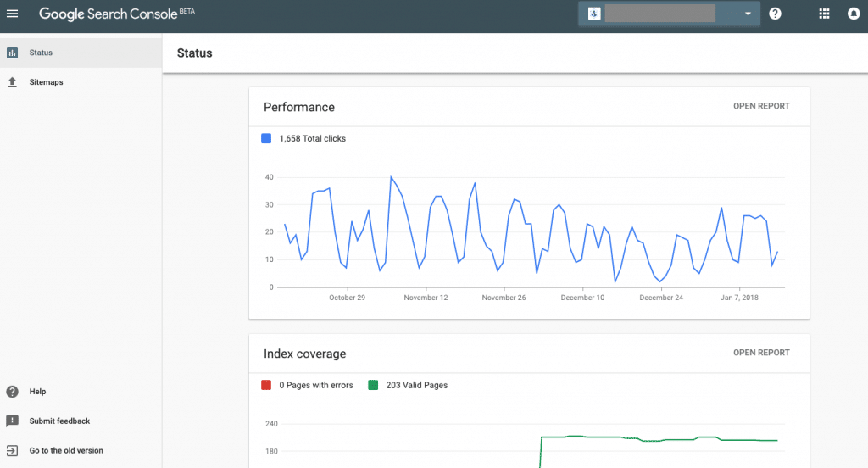This screenshot has width=868, height=468.
Task: Click the Go to the old version link
Action: pyautogui.click(x=66, y=450)
